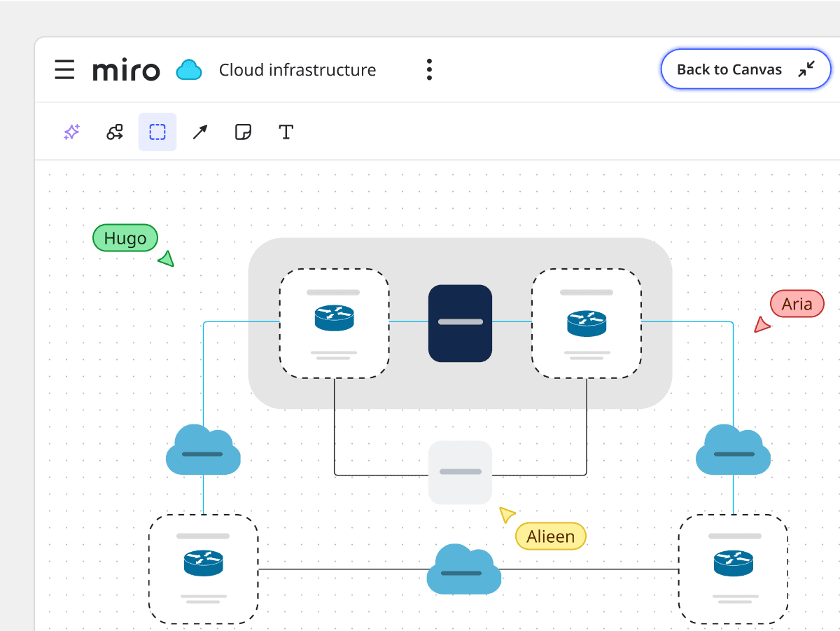Screen dimensions: 840x631
Task: Choose the sticky note tool
Action: tap(243, 132)
